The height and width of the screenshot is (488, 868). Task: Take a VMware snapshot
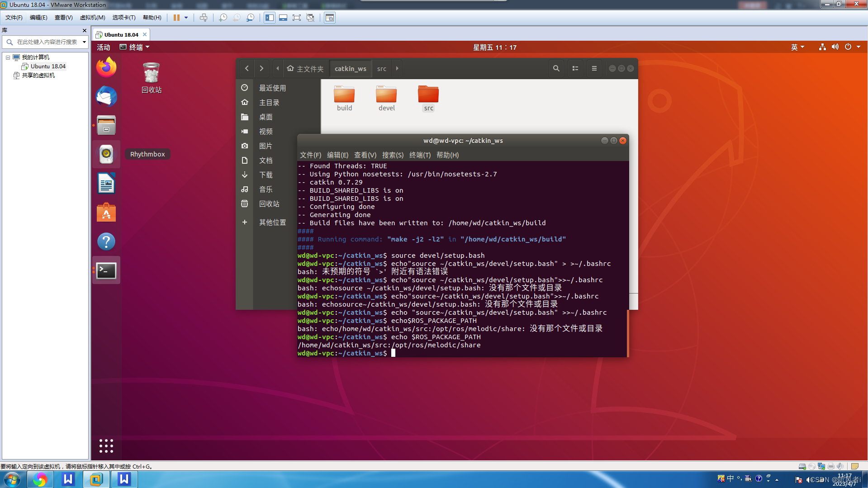223,18
